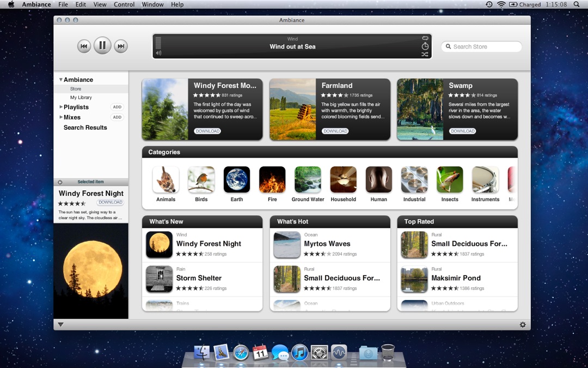Collapse the bottom-left disclosure triangle
This screenshot has width=588, height=368.
point(60,325)
